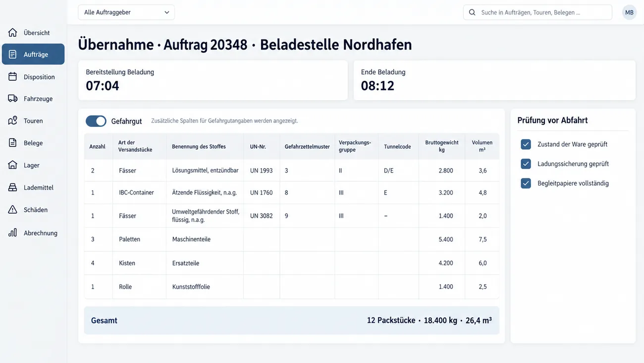Click the UN 1993 cell
The image size is (644, 363).
262,171
